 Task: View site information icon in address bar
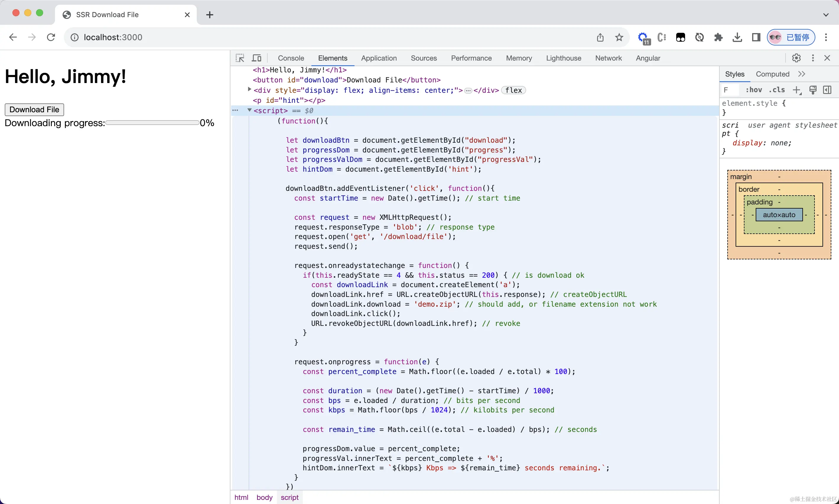pos(74,37)
